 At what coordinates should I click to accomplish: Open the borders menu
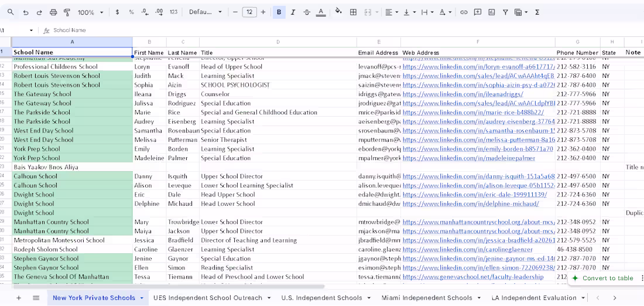[353, 12]
